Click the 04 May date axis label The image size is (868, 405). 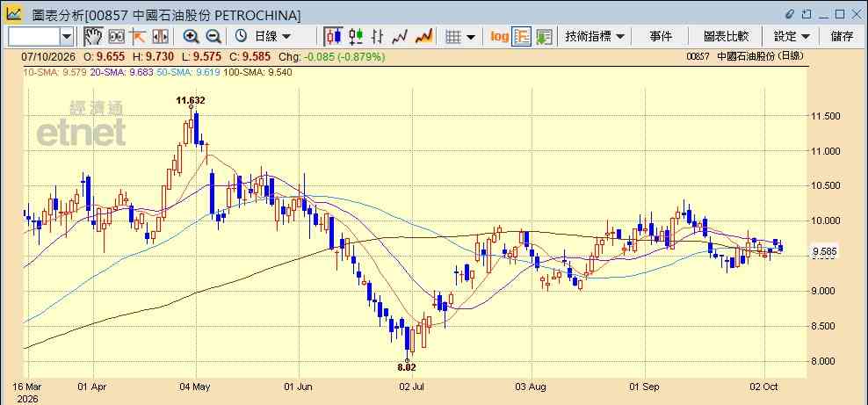195,387
